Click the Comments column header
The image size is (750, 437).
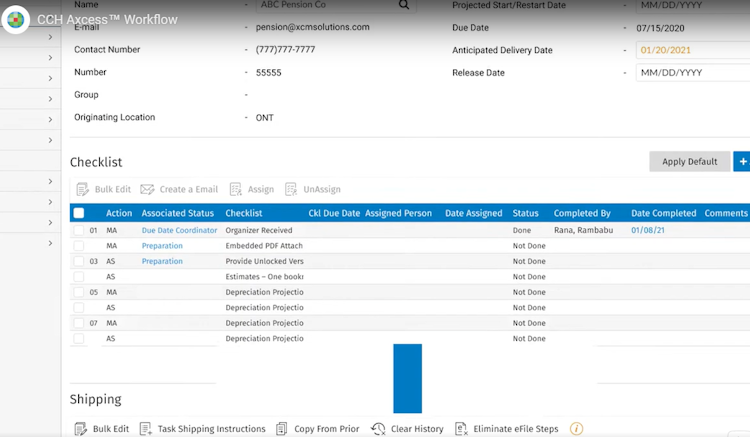(x=726, y=213)
